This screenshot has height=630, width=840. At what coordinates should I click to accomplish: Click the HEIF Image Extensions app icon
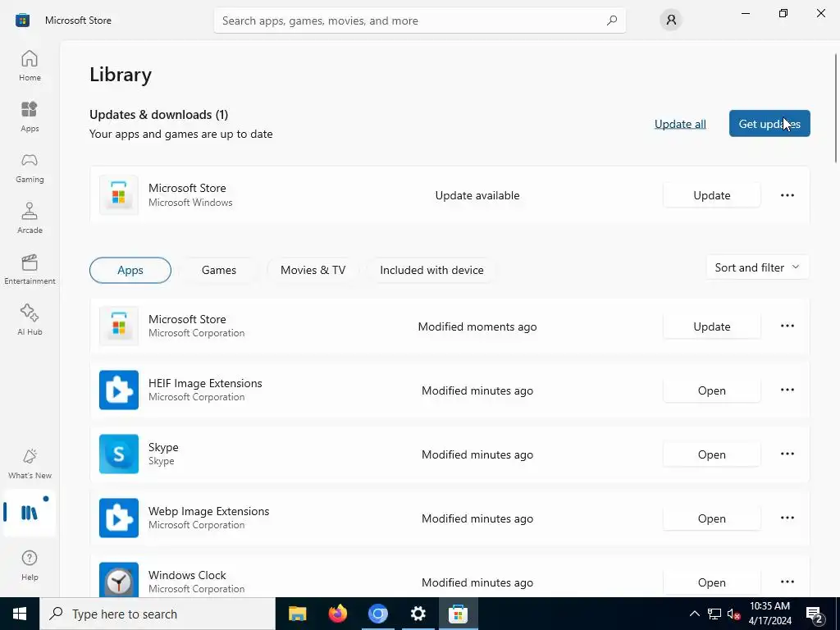pyautogui.click(x=119, y=390)
